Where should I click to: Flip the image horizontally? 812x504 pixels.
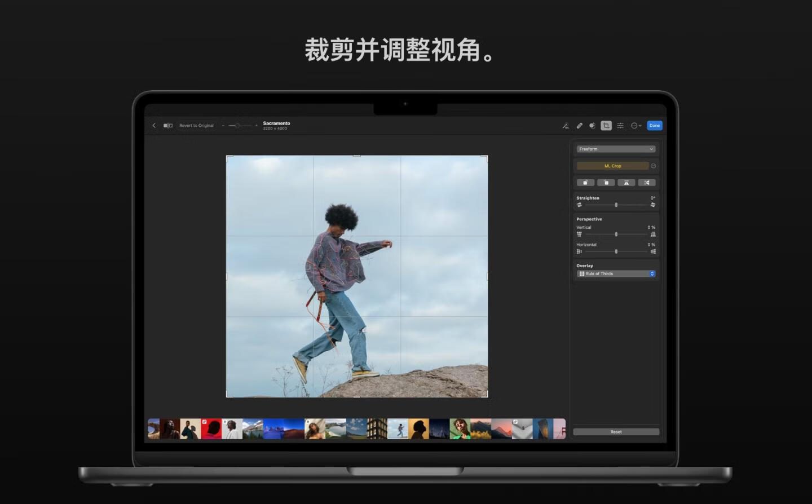click(647, 183)
